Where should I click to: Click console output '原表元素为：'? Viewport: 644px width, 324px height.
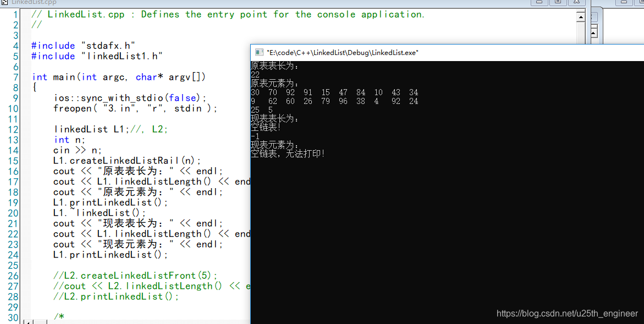click(275, 84)
